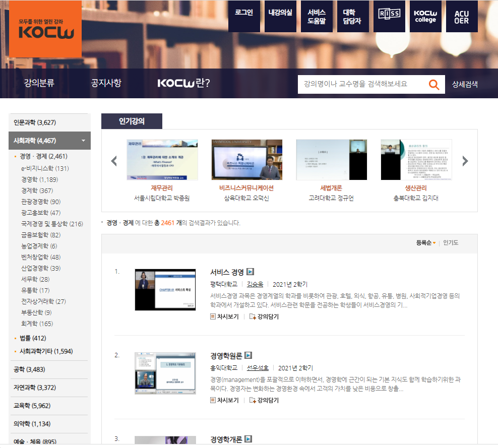Click 강의담기 under 서비스 경영 lecture
Viewport: 498px width, 448px height.
coord(264,316)
